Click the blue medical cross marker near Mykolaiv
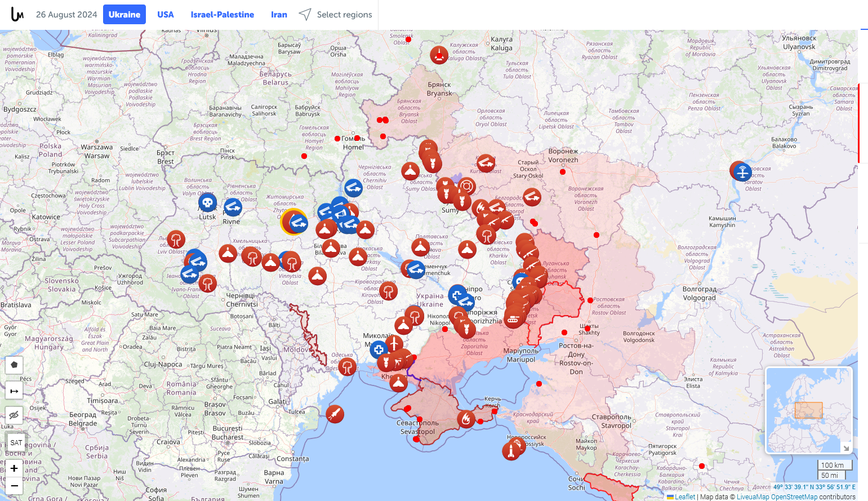The height and width of the screenshot is (501, 868). [x=379, y=349]
